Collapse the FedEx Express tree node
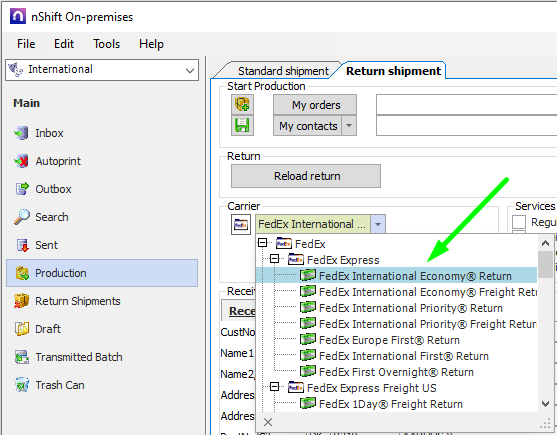Screen dimensions: 557x435 point(274,259)
